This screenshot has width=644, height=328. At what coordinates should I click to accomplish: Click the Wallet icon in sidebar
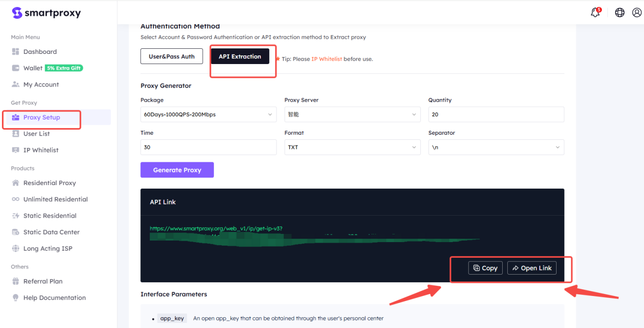pos(15,68)
